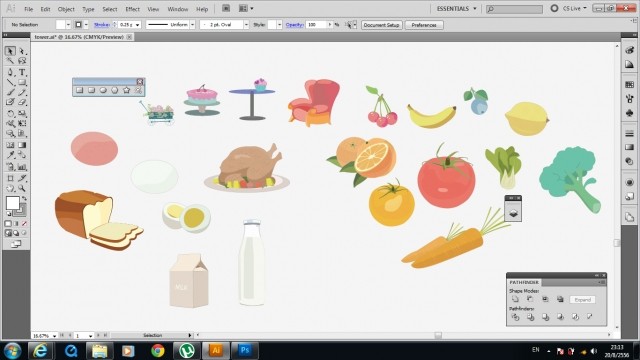Select the Eraser tool
The image size is (640, 360).
[22, 102]
